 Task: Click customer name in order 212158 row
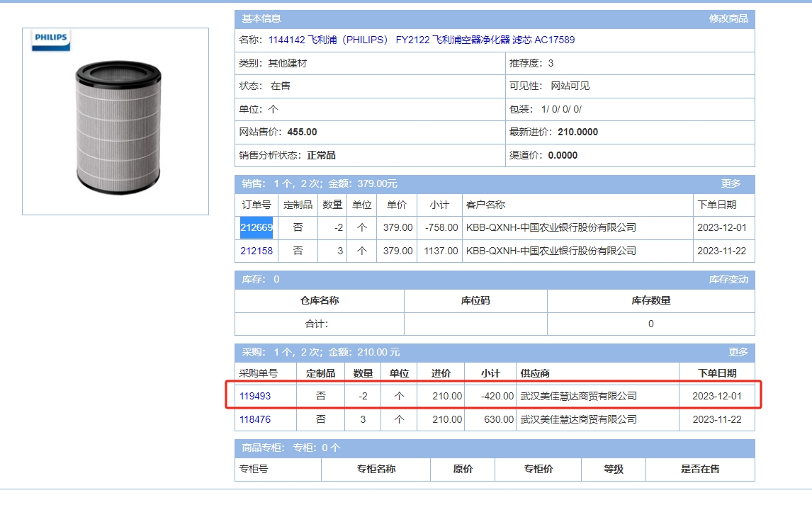[x=551, y=251]
